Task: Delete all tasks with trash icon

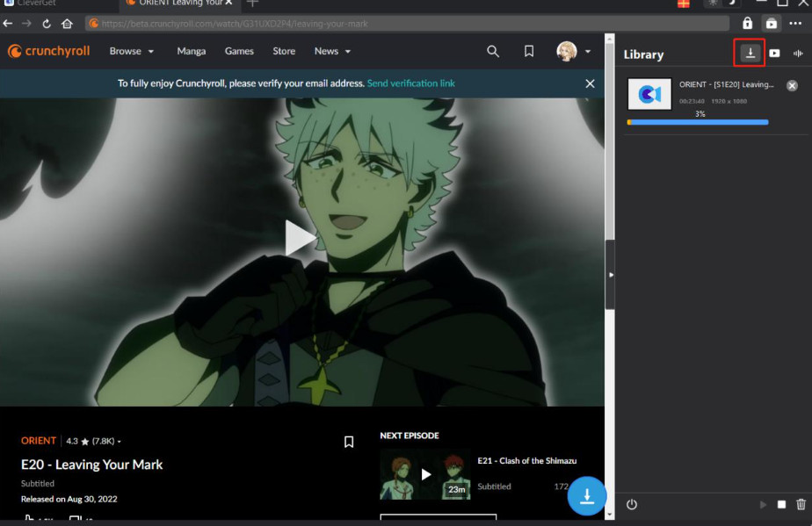Action: point(801,504)
